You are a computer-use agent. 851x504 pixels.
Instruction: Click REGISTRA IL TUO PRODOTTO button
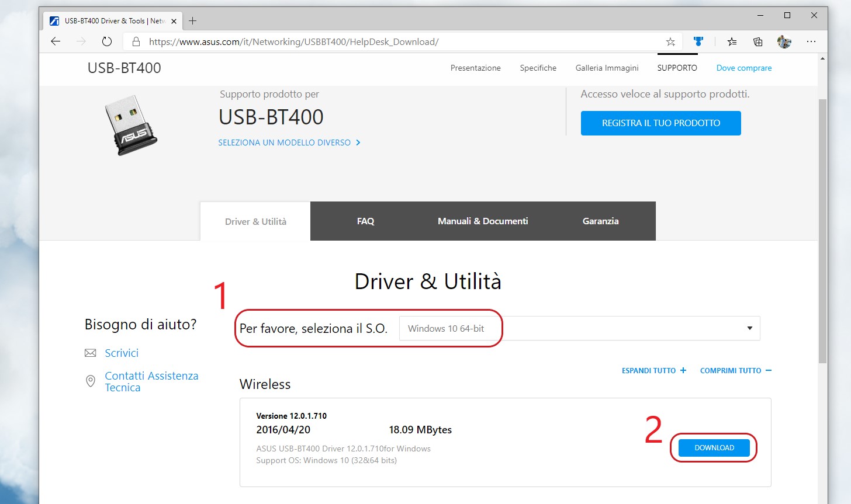coord(660,123)
